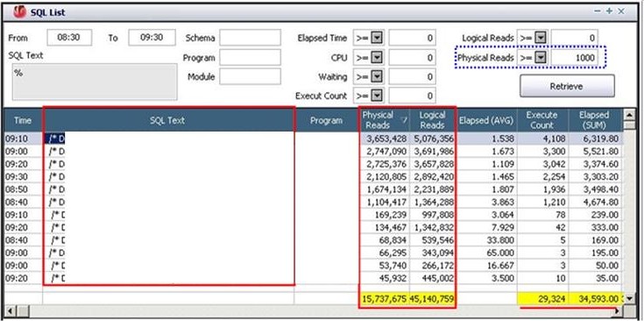Click the Retrieve button
This screenshot has height=321, width=644.
click(567, 86)
